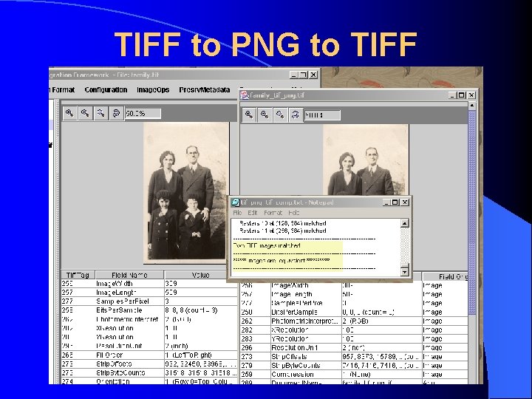
Task: Minimize the family_tif_png.tif window
Action: click(x=452, y=95)
